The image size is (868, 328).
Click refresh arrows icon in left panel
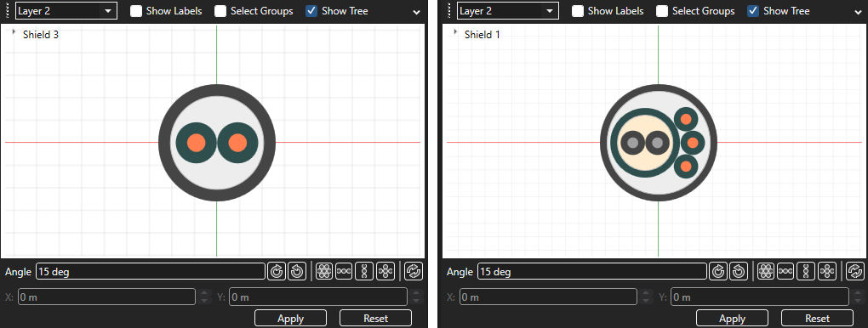(x=413, y=272)
